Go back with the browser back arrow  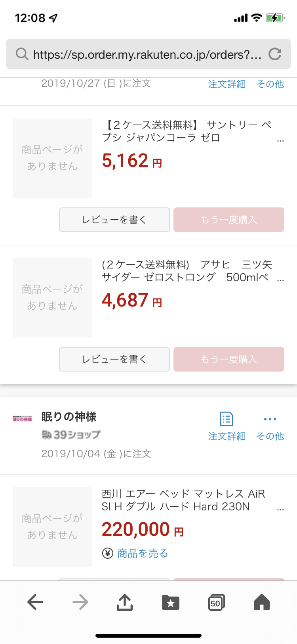click(35, 602)
